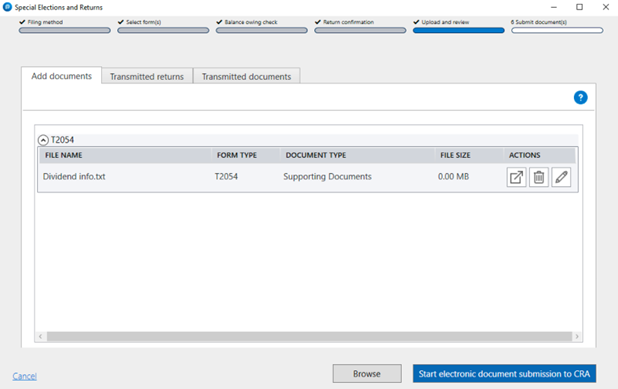Open help via the blue question mark icon

coord(580,97)
